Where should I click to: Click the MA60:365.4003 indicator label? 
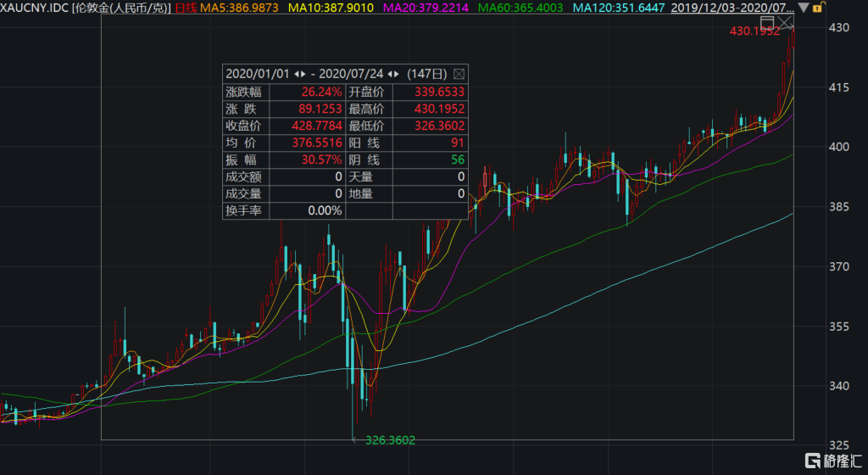tap(520, 8)
